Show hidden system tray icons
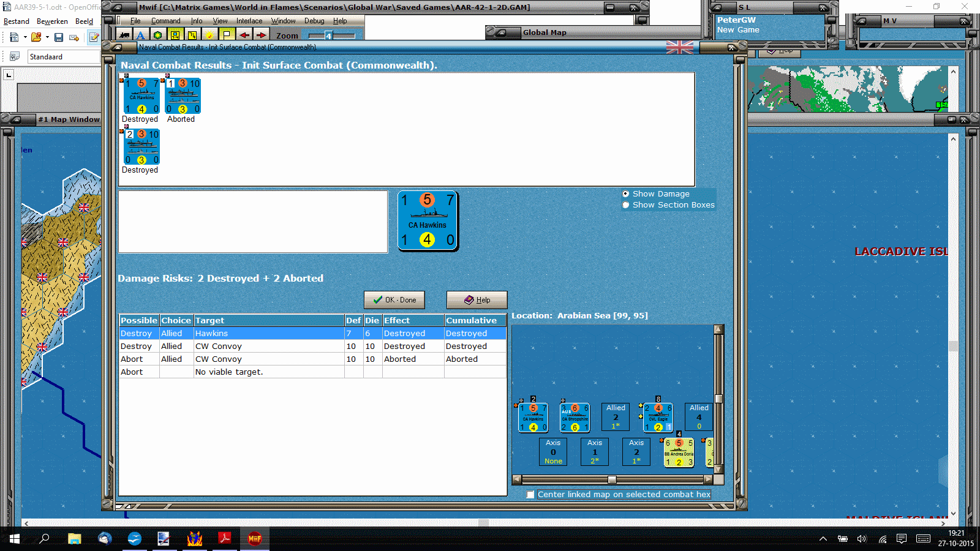 823,539
